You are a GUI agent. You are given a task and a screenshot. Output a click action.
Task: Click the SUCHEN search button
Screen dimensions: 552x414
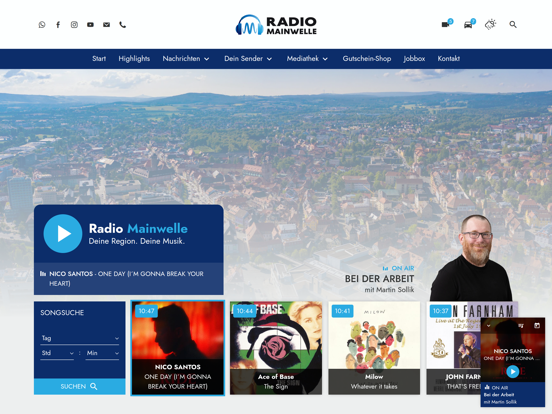(80, 387)
